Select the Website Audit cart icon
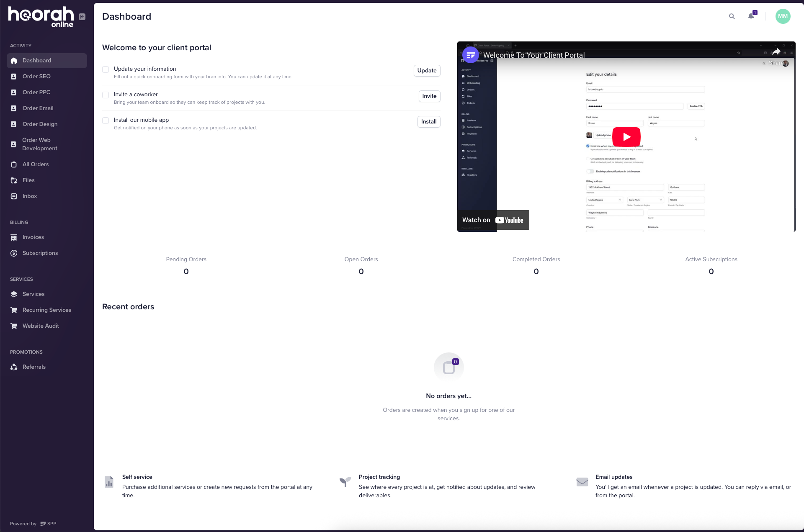This screenshot has height=532, width=804. pos(14,326)
